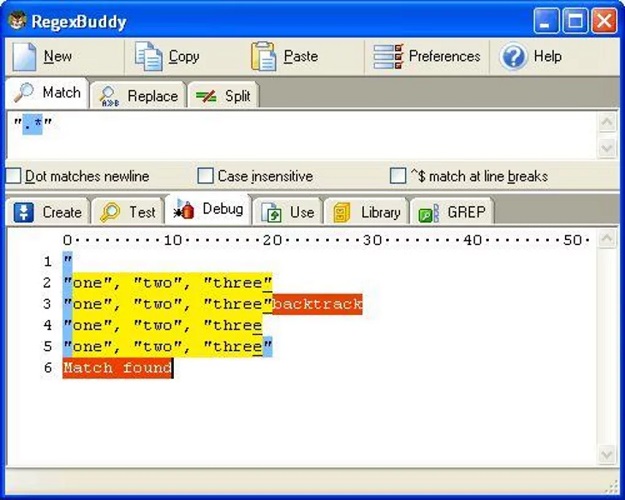Click regex box scroll down arrow
Image resolution: width=625 pixels, height=500 pixels.
[607, 149]
